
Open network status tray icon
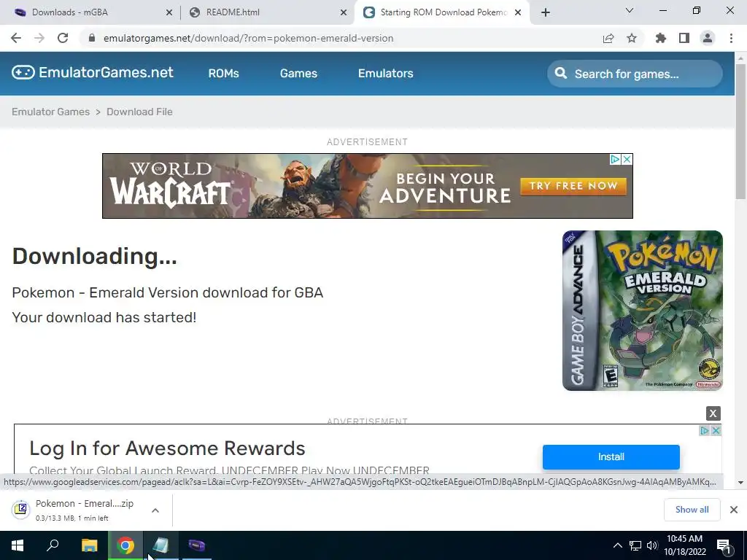point(635,545)
